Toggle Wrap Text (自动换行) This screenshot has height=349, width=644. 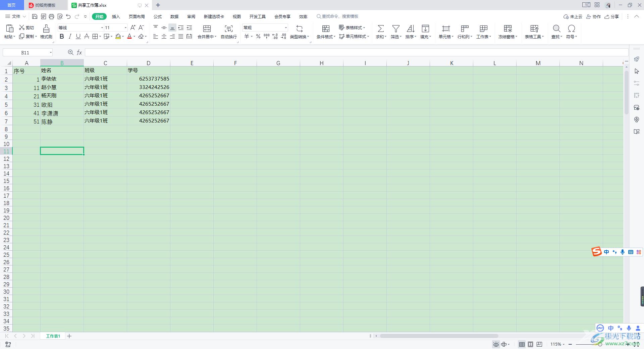tap(229, 32)
